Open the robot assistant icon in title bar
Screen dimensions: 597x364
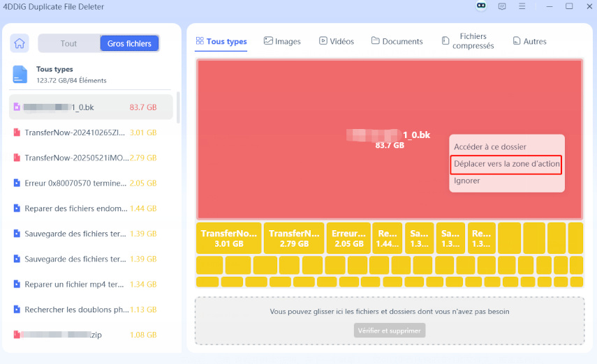click(x=481, y=6)
